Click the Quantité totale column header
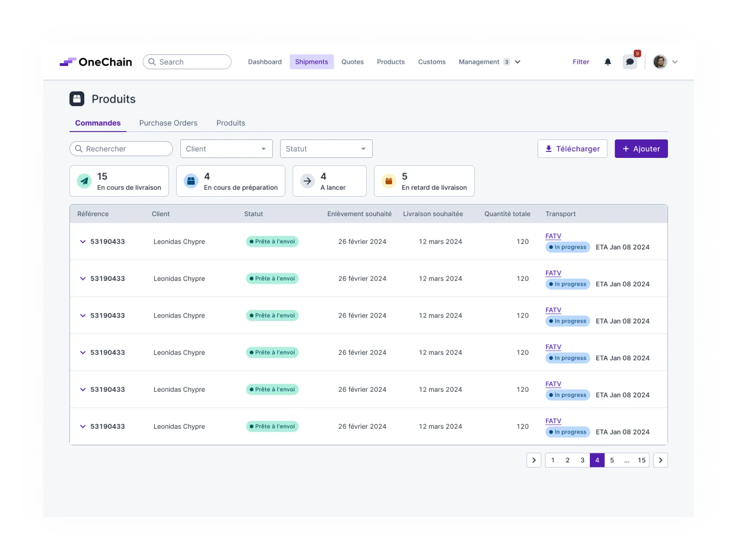The height and width of the screenshot is (560, 737). point(507,214)
